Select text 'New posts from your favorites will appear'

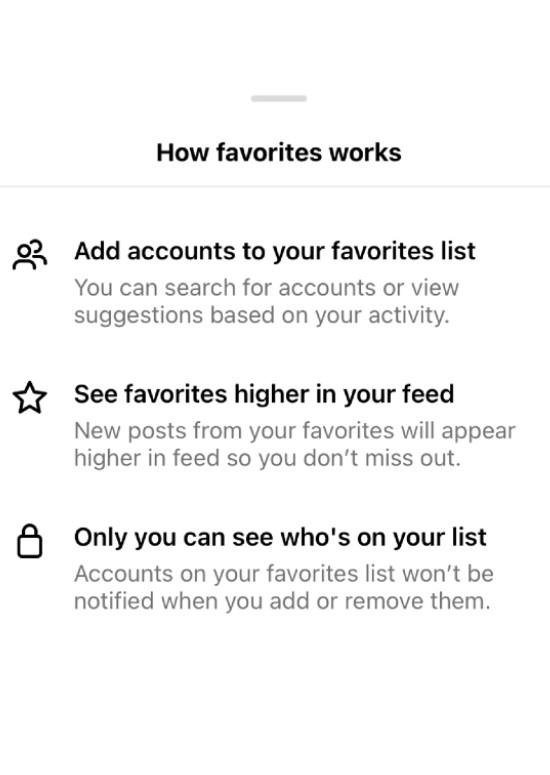click(295, 431)
